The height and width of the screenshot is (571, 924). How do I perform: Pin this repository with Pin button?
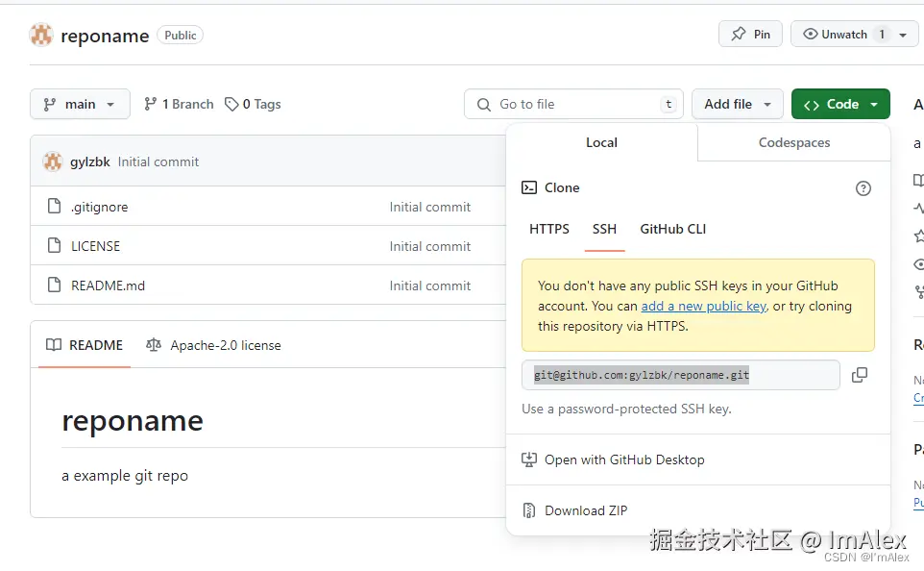click(x=750, y=35)
